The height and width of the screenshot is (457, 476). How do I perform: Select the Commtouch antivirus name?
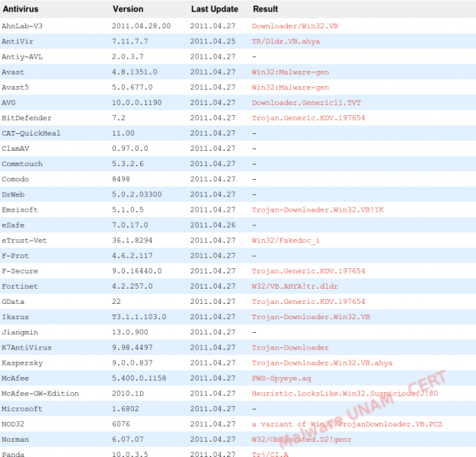coord(22,164)
